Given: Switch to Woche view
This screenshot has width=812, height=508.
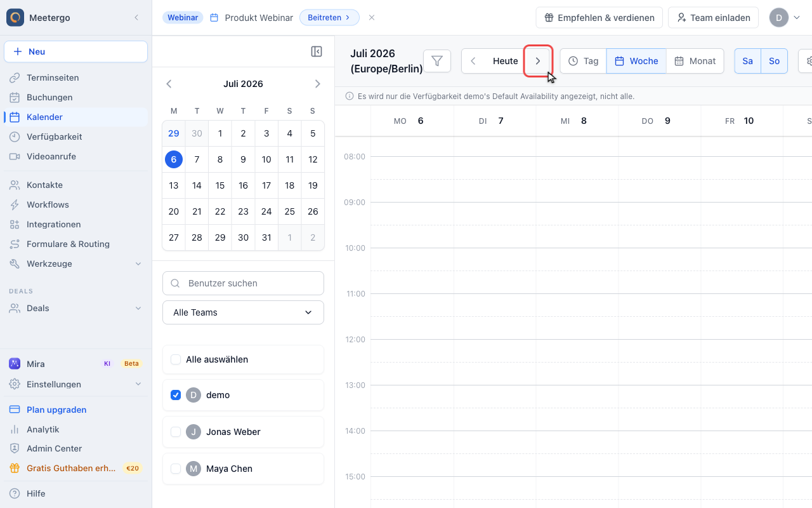Looking at the screenshot, I should point(636,61).
